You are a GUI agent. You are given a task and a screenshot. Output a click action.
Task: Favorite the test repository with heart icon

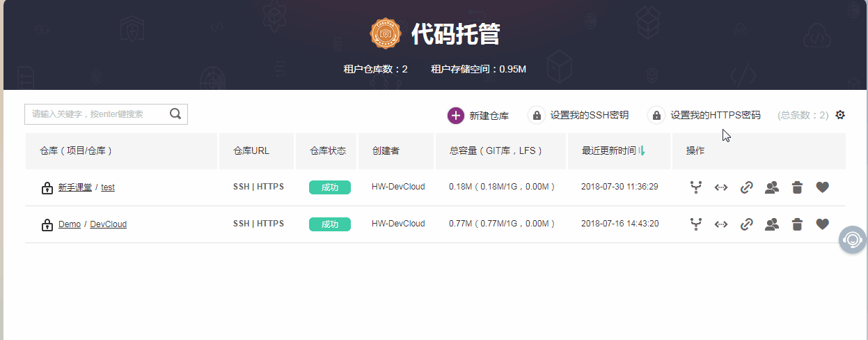pyautogui.click(x=823, y=187)
